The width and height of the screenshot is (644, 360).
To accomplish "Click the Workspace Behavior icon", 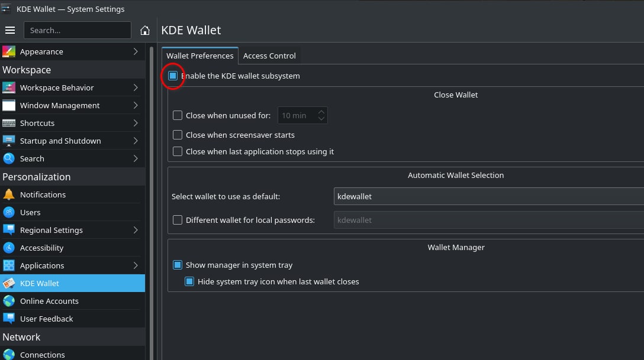I will pyautogui.click(x=9, y=87).
